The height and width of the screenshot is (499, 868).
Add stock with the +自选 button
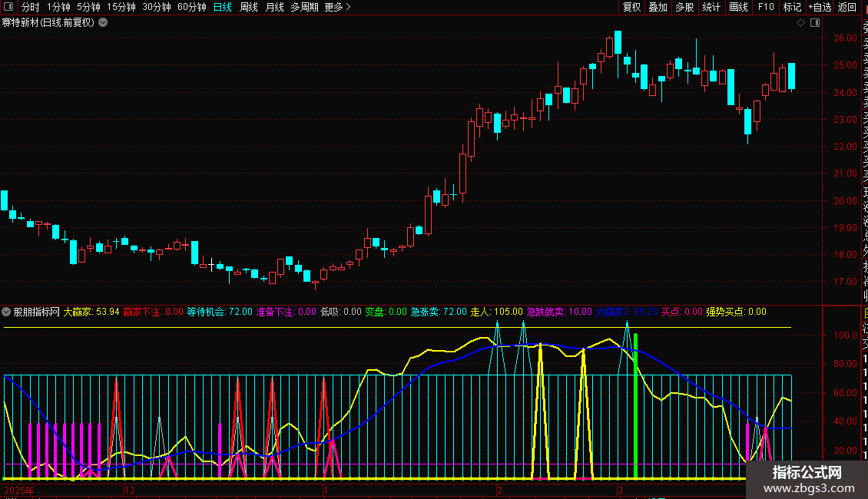coord(819,7)
